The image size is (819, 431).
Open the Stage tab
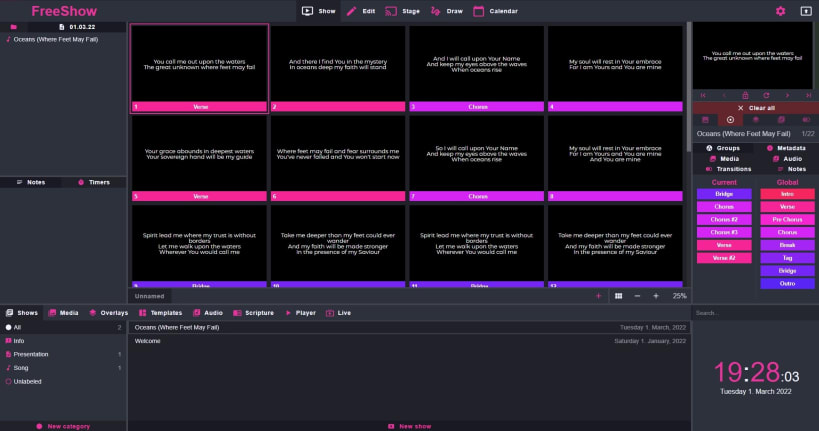[402, 11]
